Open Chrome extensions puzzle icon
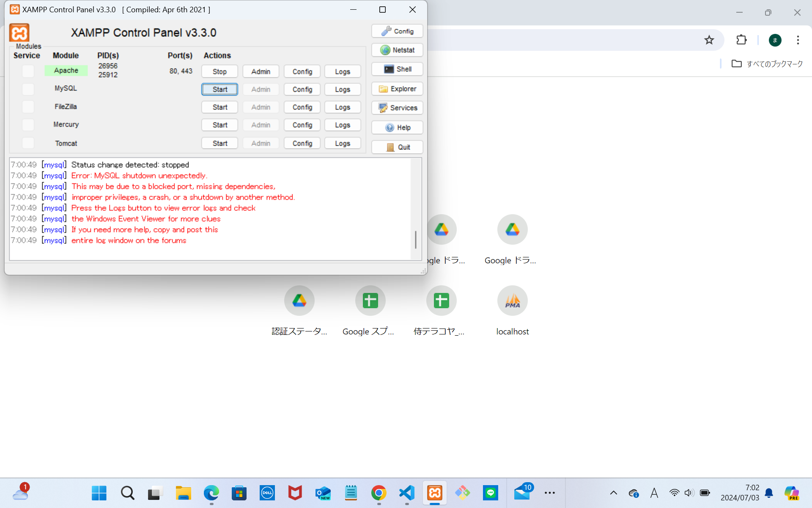812x508 pixels. 741,40
